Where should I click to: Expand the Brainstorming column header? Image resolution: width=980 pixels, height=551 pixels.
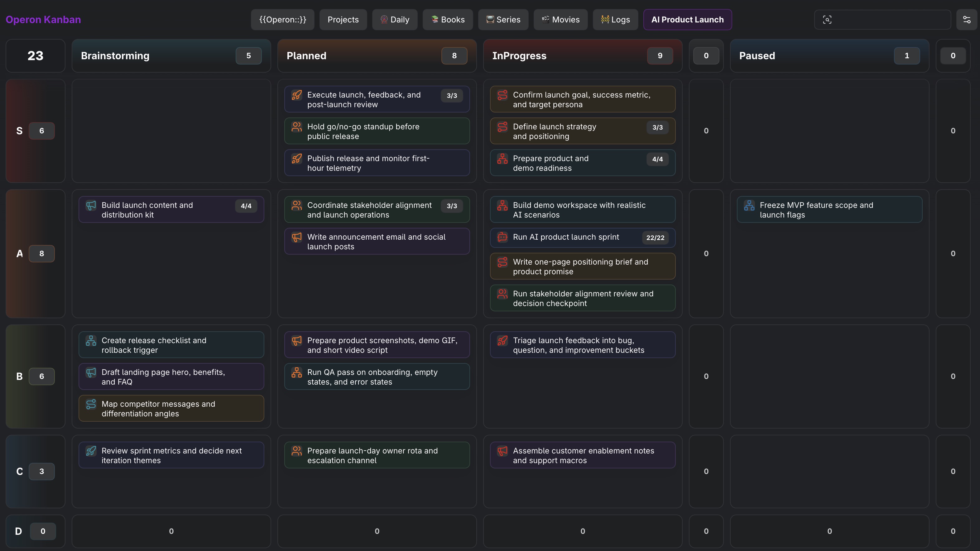click(171, 55)
